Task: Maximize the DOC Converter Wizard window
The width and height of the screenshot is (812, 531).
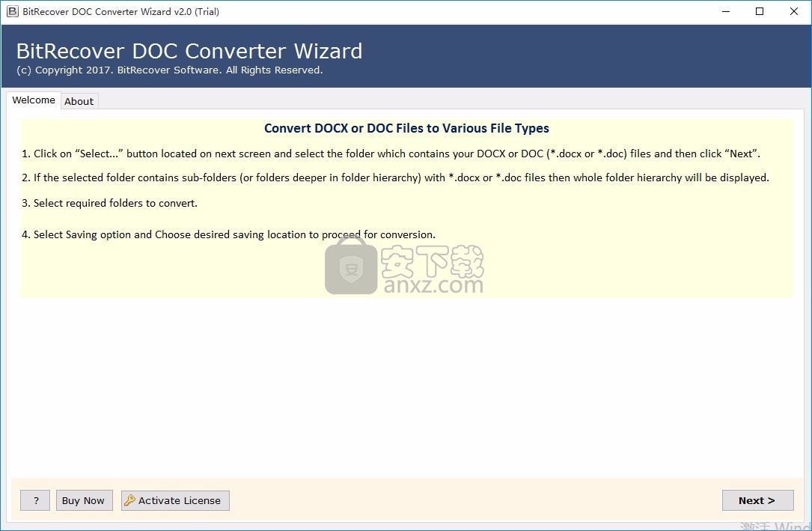Action: [759, 11]
